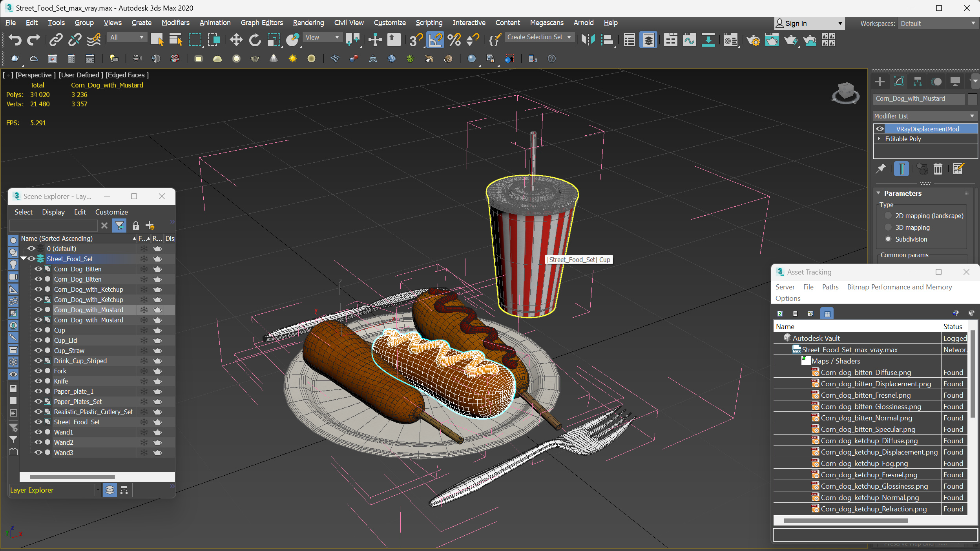980x551 pixels.
Task: Choose the Select and Rotate tool
Action: 255,40
